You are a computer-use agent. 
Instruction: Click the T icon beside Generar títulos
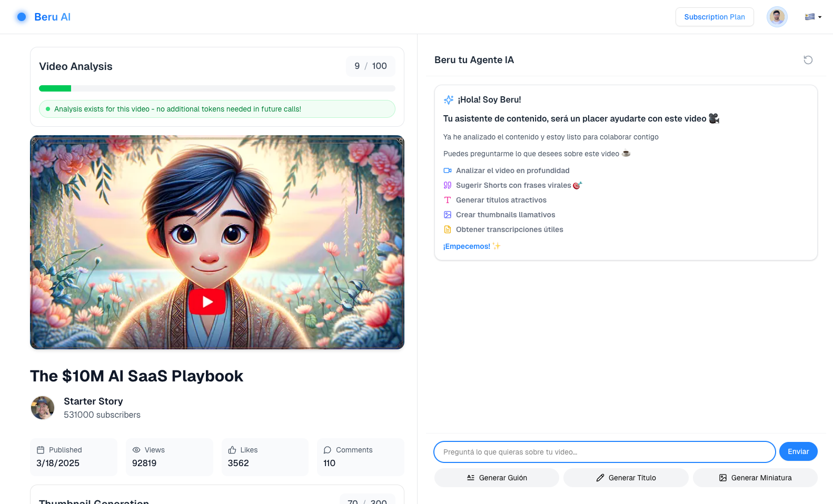(448, 200)
